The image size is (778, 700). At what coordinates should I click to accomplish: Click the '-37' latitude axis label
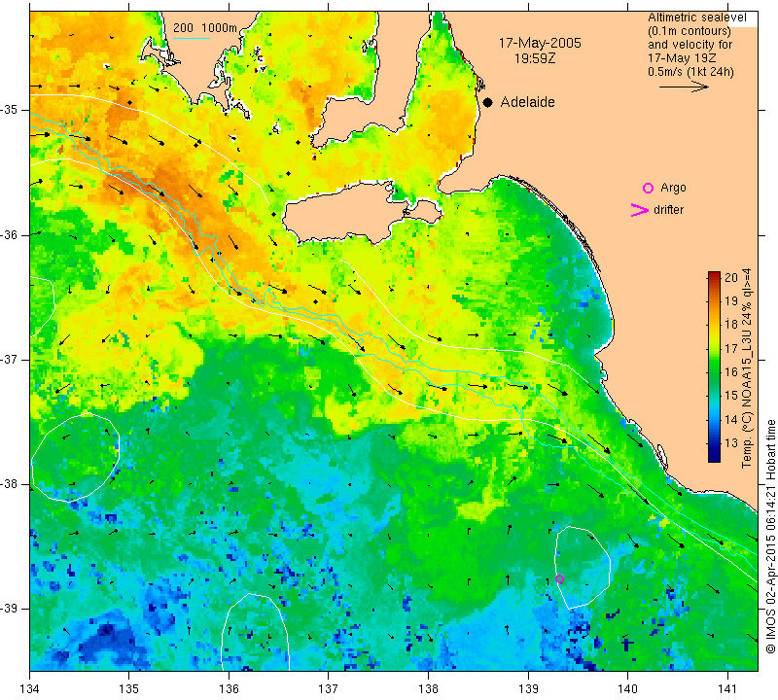tap(10, 359)
